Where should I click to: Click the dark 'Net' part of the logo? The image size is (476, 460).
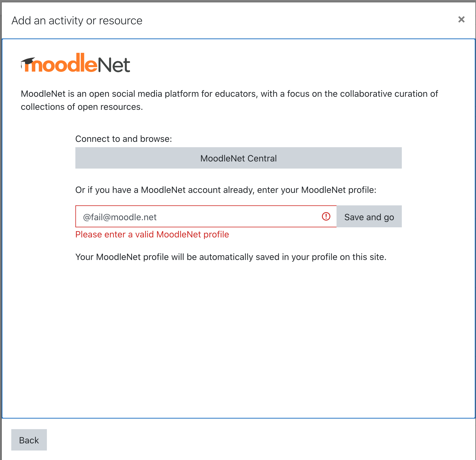[x=114, y=65]
